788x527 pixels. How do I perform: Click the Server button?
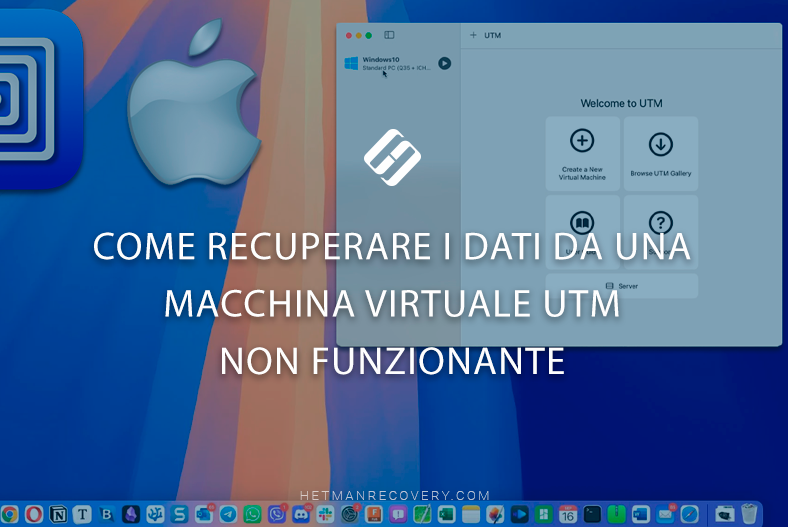click(622, 286)
